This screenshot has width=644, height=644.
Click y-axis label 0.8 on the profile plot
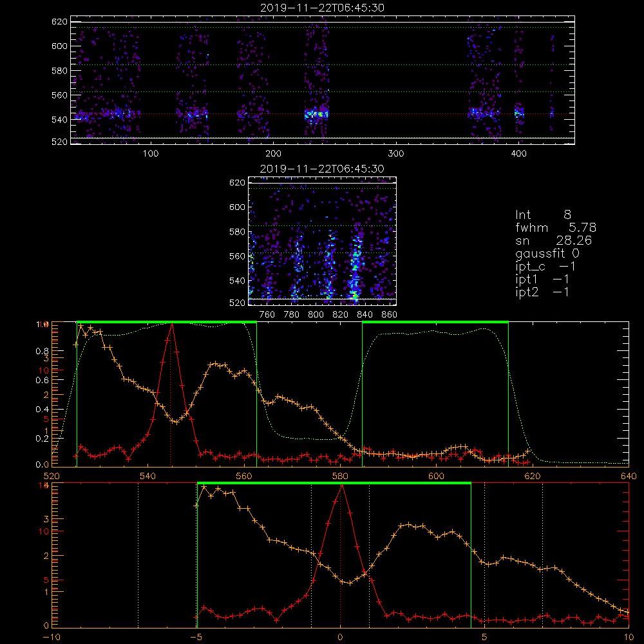tap(42, 352)
